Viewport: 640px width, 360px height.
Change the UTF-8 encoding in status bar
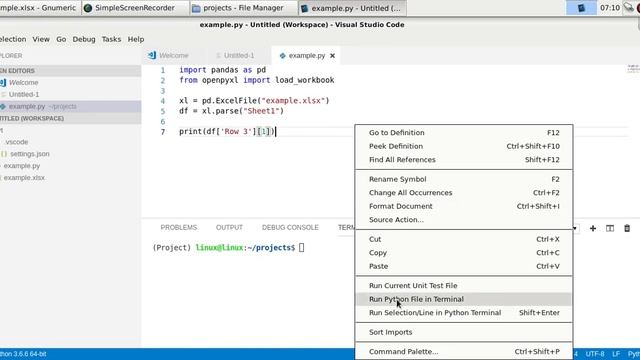point(595,354)
